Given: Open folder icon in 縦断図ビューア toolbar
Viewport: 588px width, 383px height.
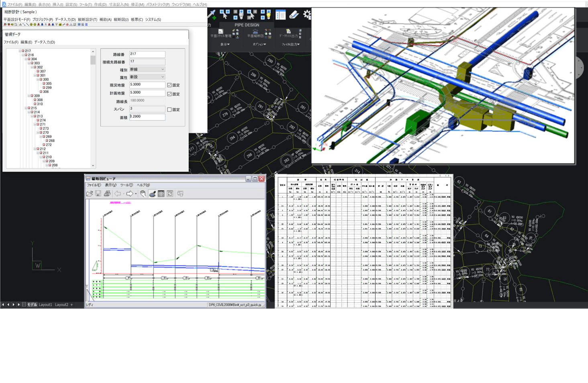Looking at the screenshot, I should (x=90, y=194).
